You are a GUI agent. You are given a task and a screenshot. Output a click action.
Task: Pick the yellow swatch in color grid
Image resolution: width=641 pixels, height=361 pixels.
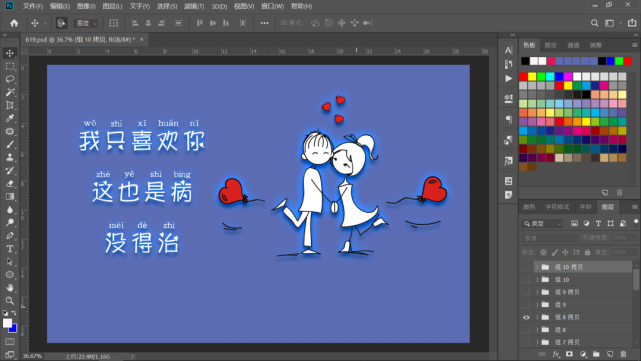[x=532, y=76]
